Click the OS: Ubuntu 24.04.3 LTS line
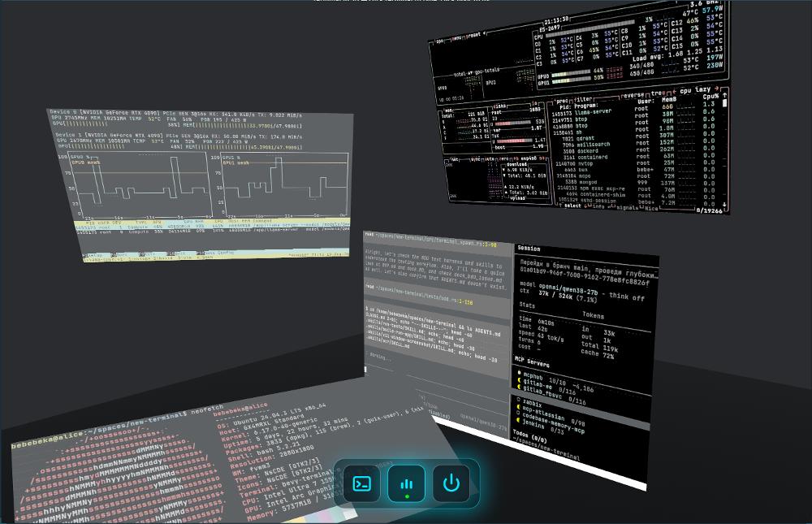 click(x=271, y=416)
